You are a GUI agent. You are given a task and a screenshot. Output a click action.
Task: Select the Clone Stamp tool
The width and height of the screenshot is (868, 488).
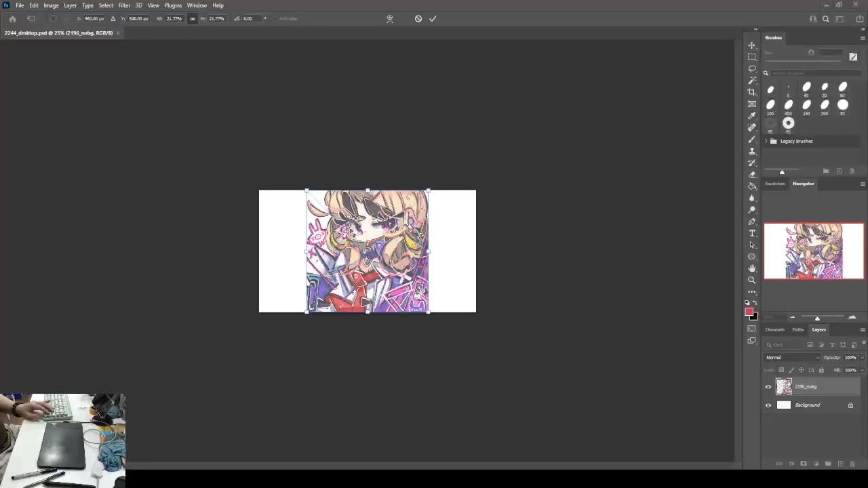[x=751, y=150]
